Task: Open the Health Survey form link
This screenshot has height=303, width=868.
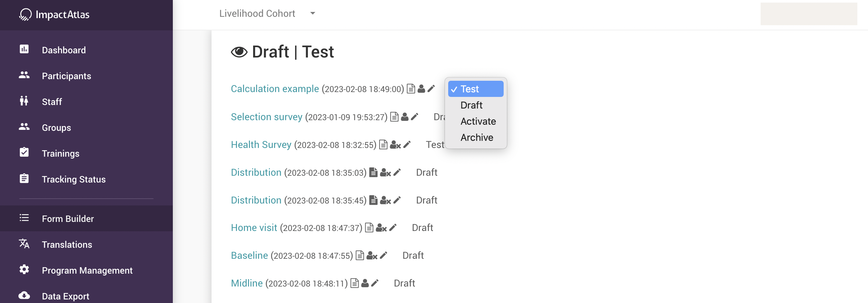Action: pos(261,145)
